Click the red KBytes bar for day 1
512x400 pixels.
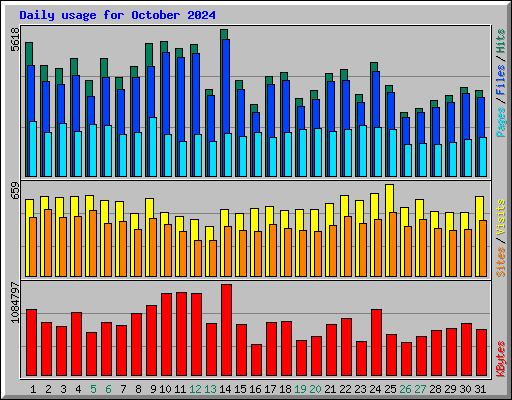tap(31, 343)
